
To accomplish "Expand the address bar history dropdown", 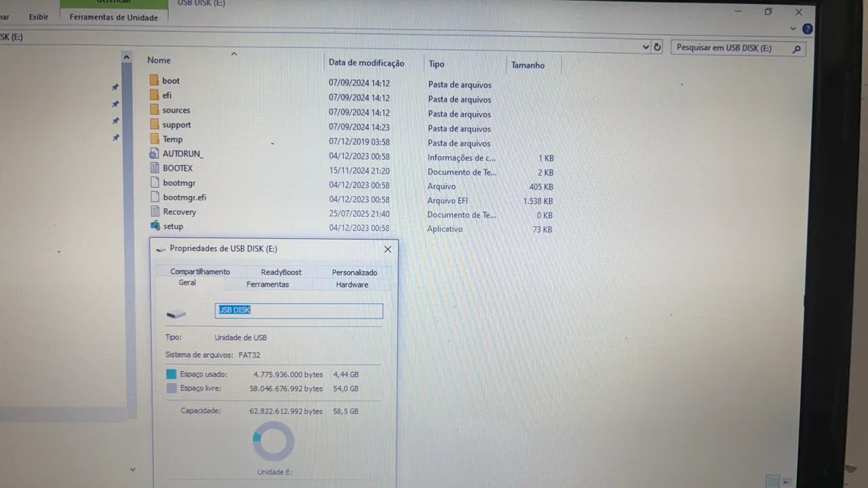I will [x=646, y=47].
